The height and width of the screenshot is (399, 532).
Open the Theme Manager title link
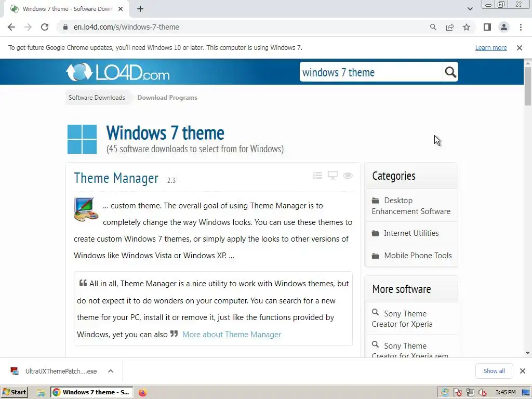click(x=116, y=178)
